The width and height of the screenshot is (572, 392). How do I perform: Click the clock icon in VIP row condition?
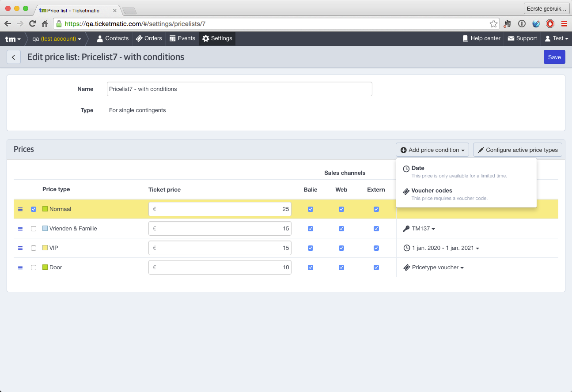pyautogui.click(x=407, y=248)
